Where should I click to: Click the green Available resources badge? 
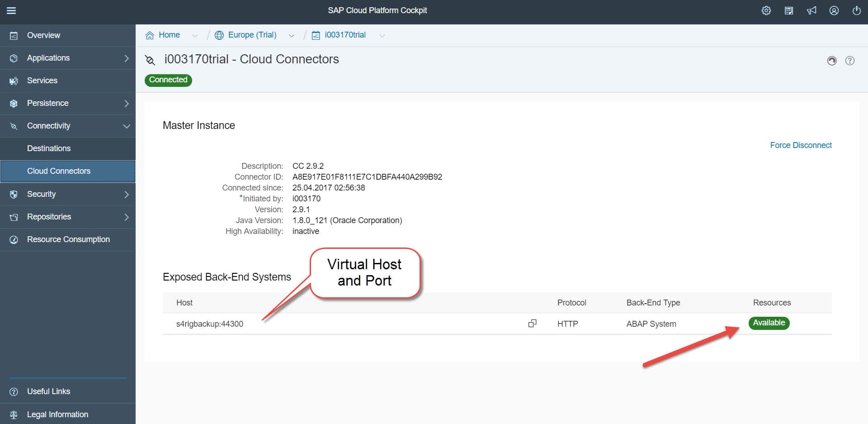pos(769,323)
